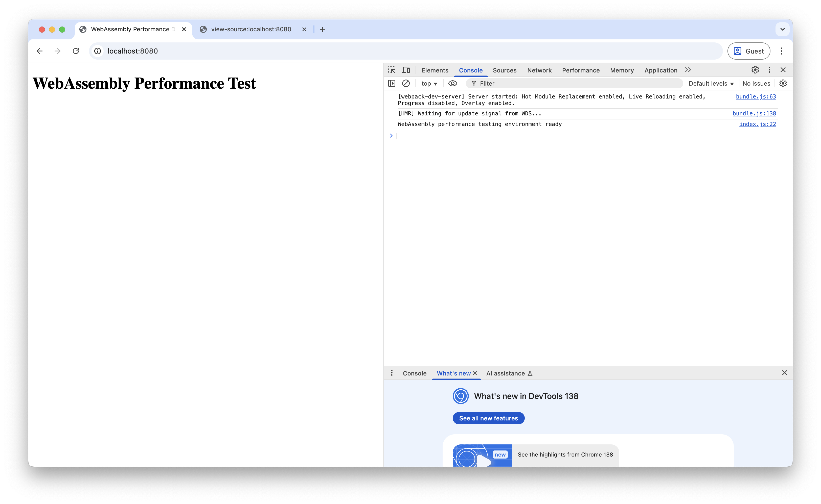Viewport: 821px width, 504px height.
Task: Open the Default levels dropdown
Action: (711, 84)
